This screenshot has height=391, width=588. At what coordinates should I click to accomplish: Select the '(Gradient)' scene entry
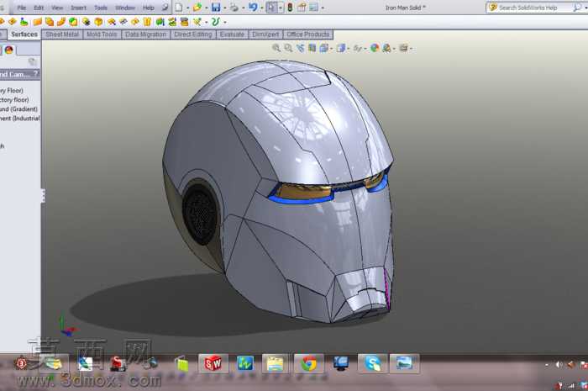coord(24,108)
